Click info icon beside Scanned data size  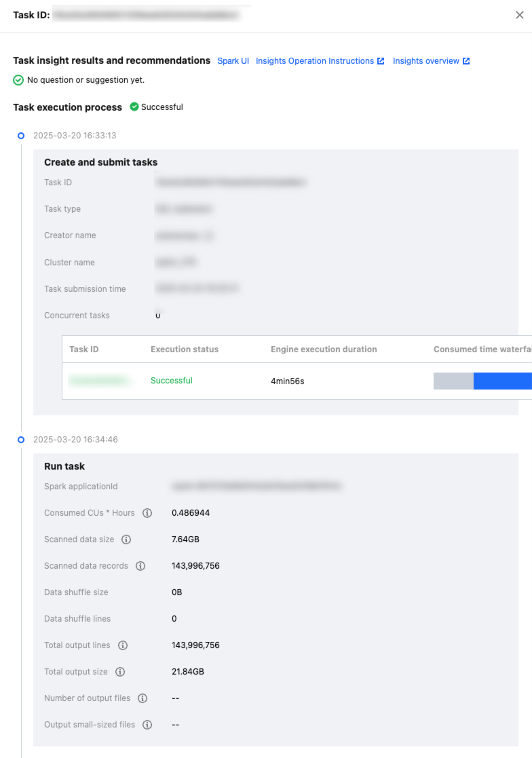pos(126,539)
